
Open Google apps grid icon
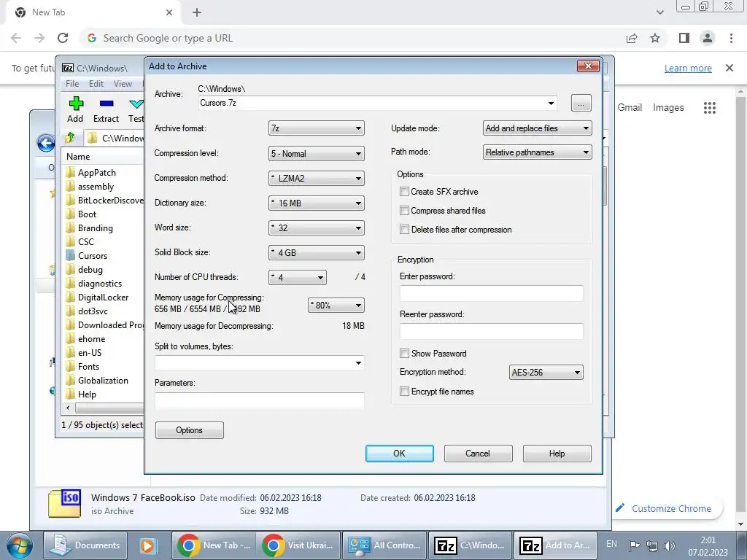[x=709, y=108]
